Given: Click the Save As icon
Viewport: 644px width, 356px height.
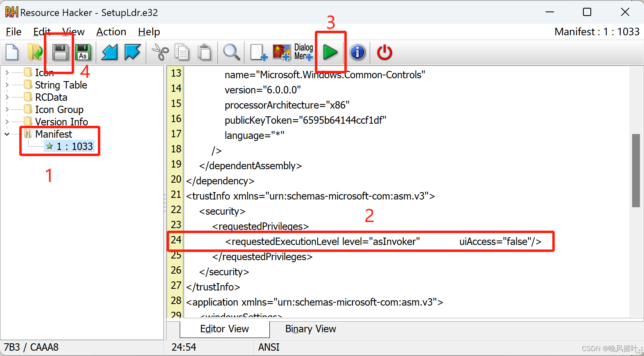Looking at the screenshot, I should point(83,52).
